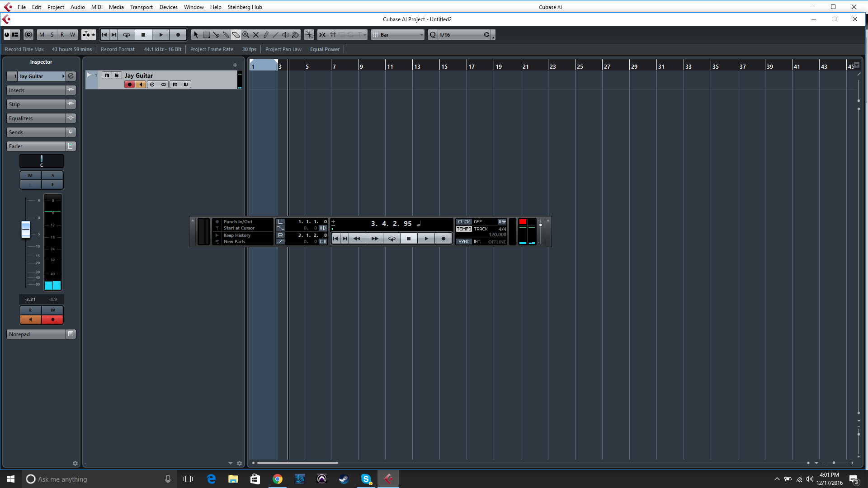This screenshot has width=868, height=488.
Task: Expand the Equalizers inspector section
Action: coord(36,118)
